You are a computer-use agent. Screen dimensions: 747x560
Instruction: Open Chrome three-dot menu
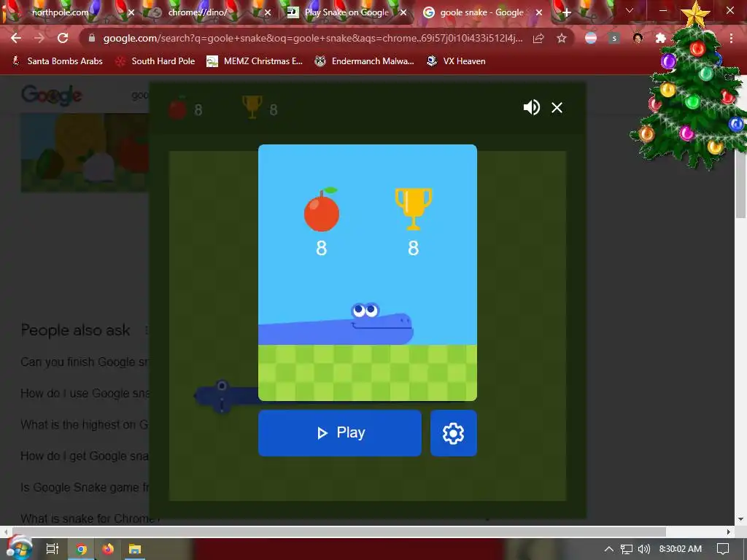[x=731, y=38]
